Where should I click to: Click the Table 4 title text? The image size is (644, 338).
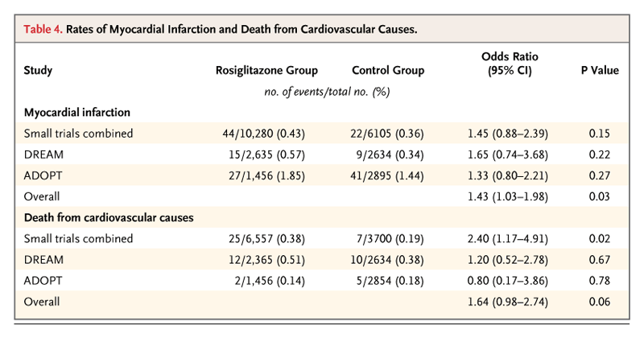221,30
